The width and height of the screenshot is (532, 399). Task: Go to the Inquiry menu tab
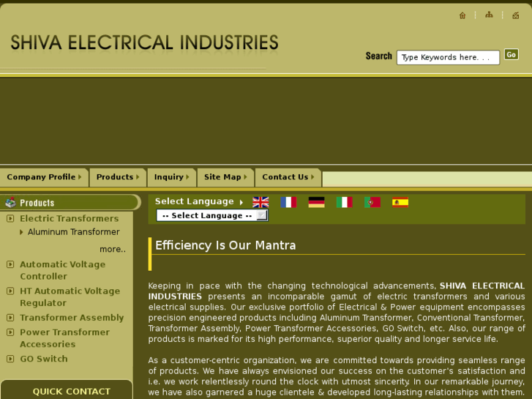pos(171,177)
